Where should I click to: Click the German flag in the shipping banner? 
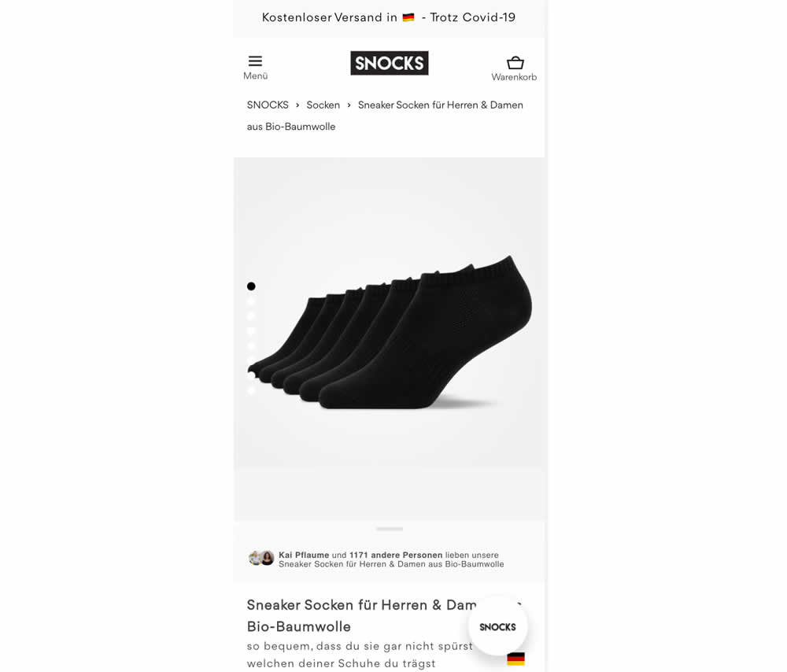pos(408,17)
